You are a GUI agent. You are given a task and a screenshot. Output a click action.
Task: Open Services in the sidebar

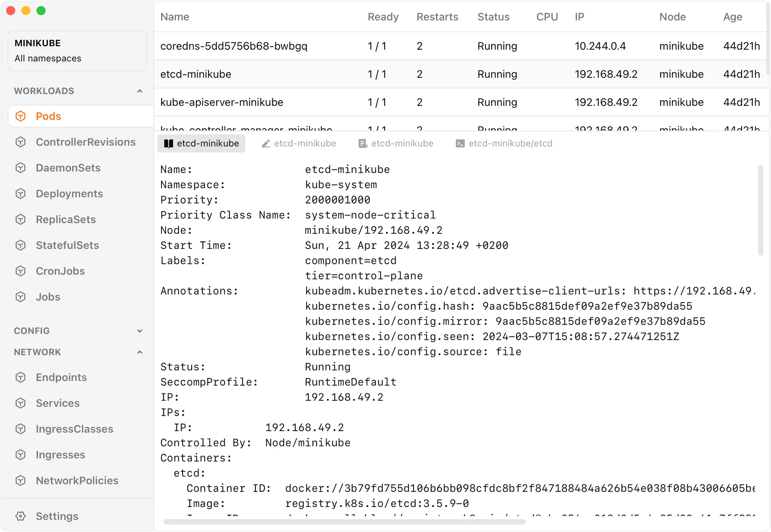[x=57, y=403]
